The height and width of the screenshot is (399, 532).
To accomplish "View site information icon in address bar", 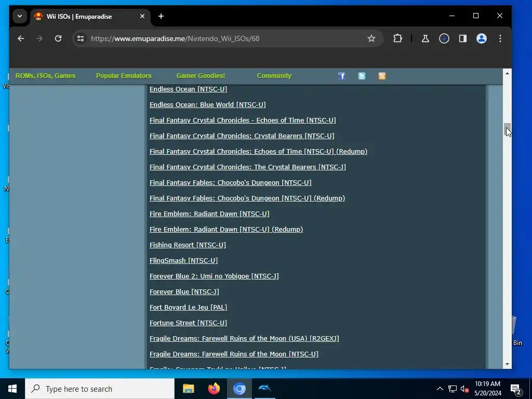I will (x=81, y=38).
